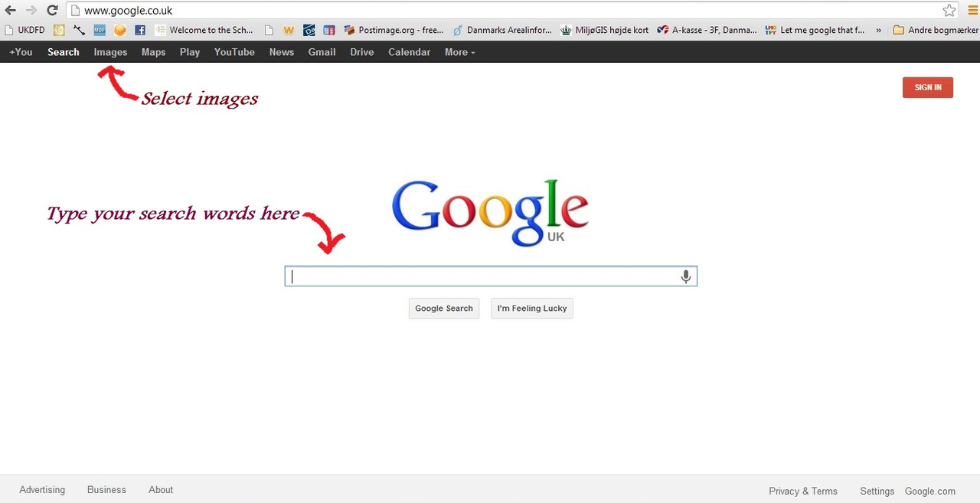
Task: Show hidden bookmarks with the » chevron
Action: click(x=878, y=31)
